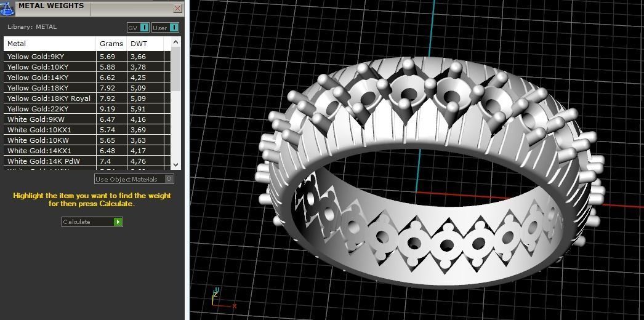
Task: Click the 4,17 DWT value
Action: pos(139,151)
